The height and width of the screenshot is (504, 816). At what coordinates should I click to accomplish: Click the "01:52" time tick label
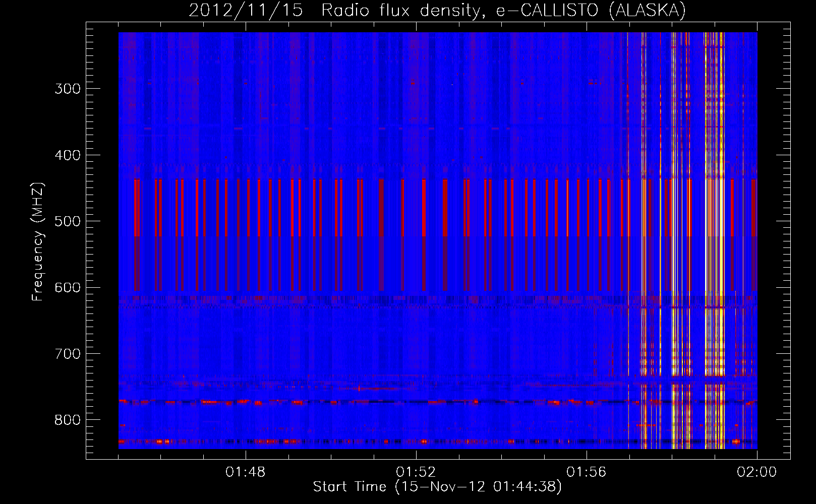pos(416,472)
